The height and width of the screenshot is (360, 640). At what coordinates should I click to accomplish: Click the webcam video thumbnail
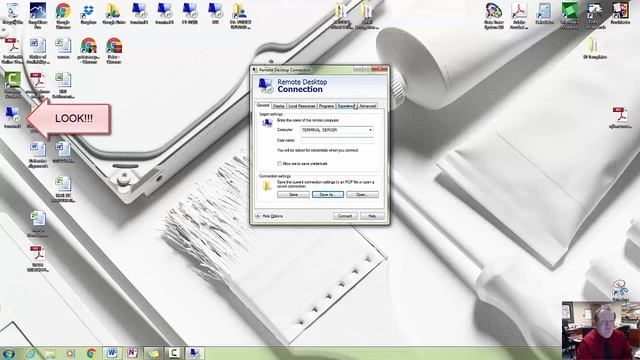(601, 331)
